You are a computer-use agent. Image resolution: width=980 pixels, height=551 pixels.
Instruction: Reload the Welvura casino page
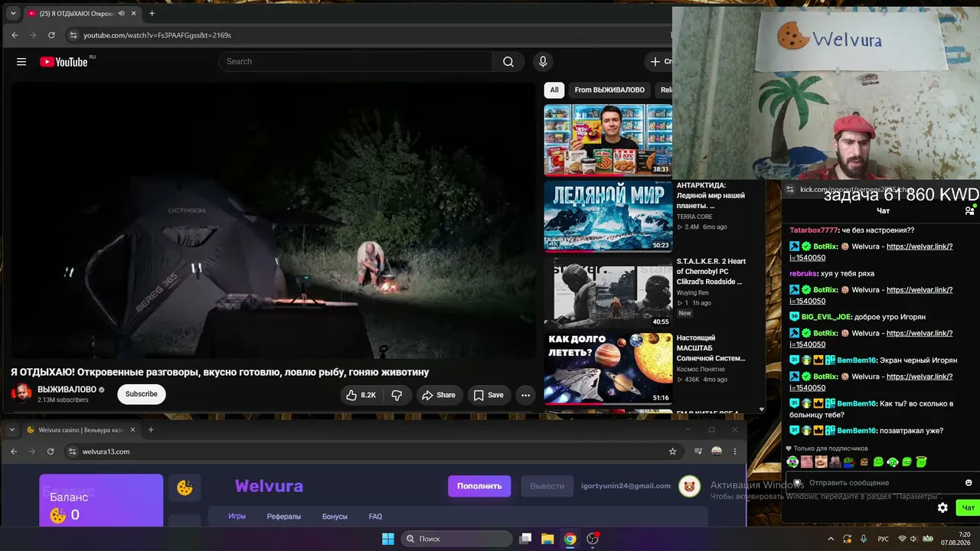point(51,452)
